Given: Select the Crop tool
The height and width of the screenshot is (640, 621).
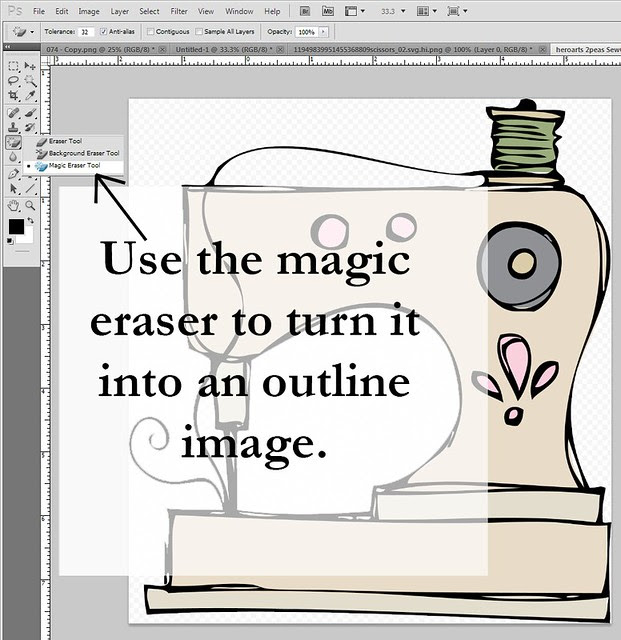Looking at the screenshot, I should pos(13,96).
